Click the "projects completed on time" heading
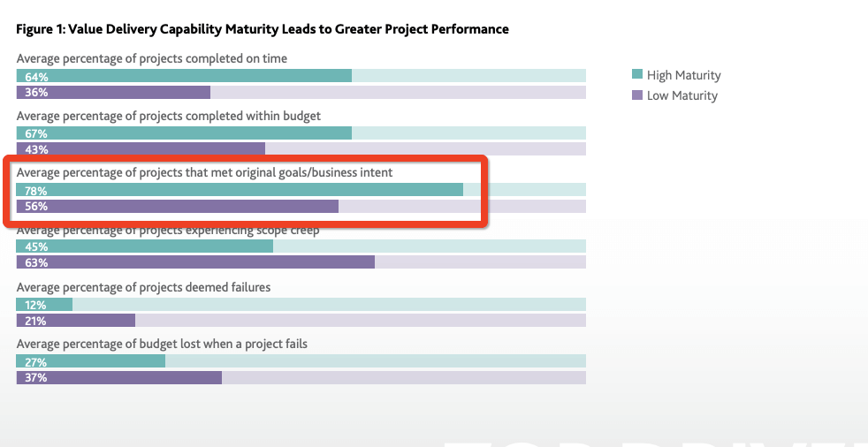Image resolution: width=868 pixels, height=447 pixels. (151, 58)
